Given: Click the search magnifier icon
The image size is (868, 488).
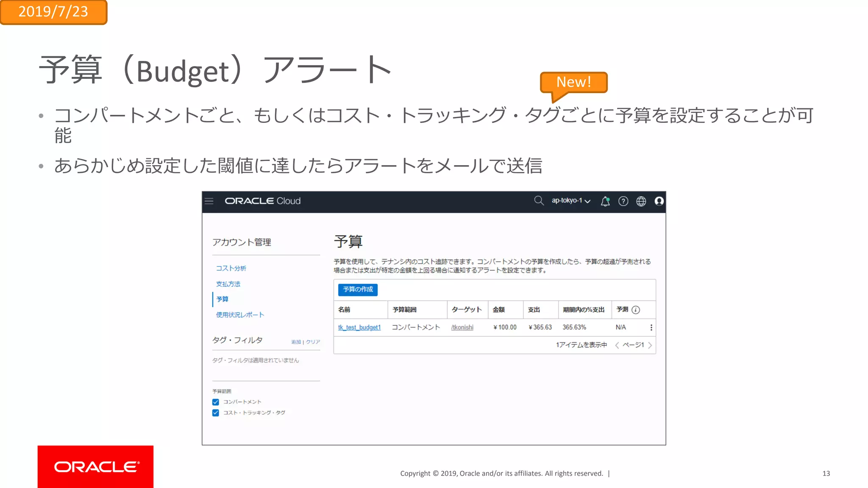Looking at the screenshot, I should (539, 201).
